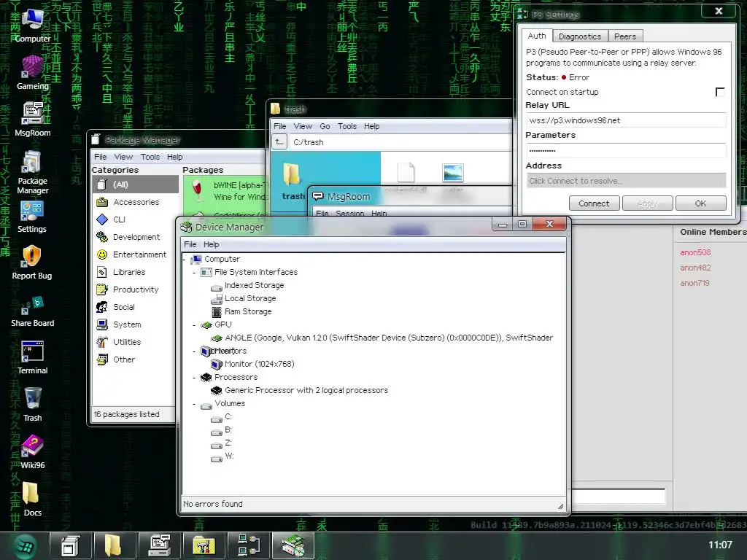Select the Utilities category in Package Manager
This screenshot has width=747, height=560.
coord(135,342)
